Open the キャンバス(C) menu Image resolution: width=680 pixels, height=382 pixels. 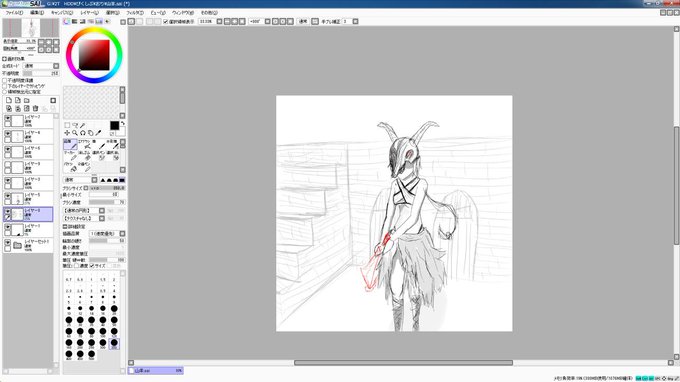click(x=62, y=13)
